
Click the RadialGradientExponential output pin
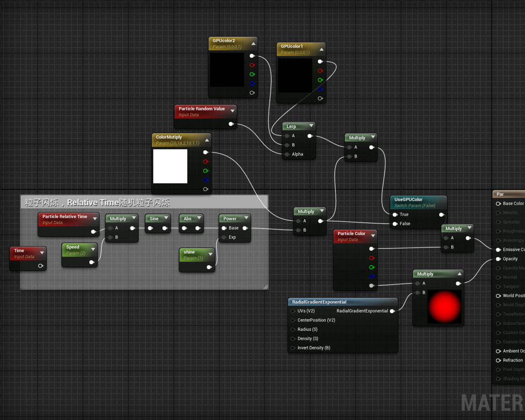[392, 311]
